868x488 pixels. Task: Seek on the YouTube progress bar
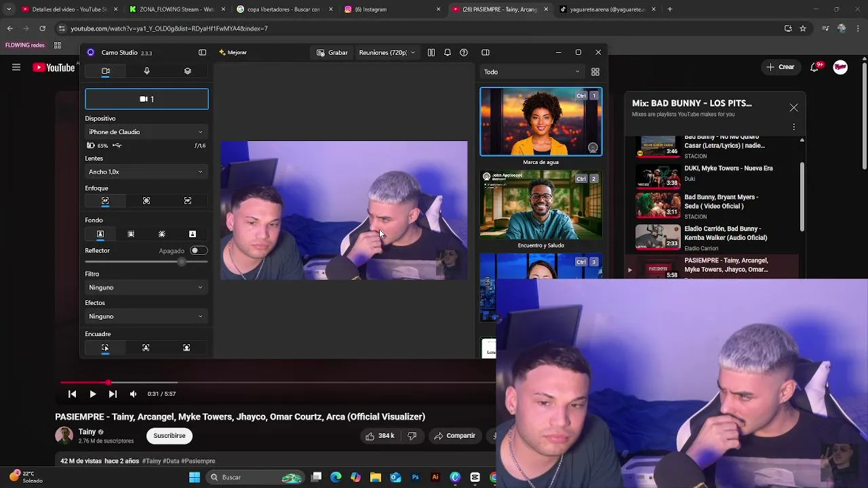pyautogui.click(x=278, y=383)
